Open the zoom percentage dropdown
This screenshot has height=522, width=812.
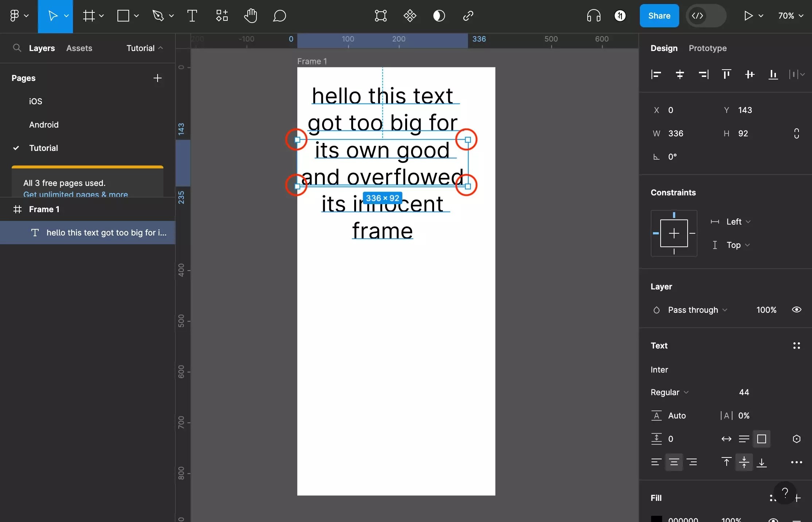tap(790, 16)
